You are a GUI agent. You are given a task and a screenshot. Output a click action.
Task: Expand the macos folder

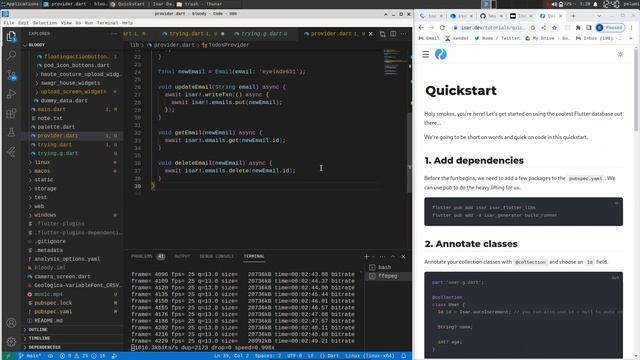tap(42, 171)
